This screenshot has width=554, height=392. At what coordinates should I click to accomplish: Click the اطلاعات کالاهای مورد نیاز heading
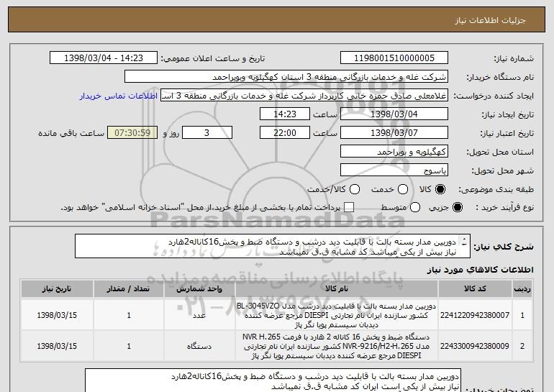coord(480,270)
